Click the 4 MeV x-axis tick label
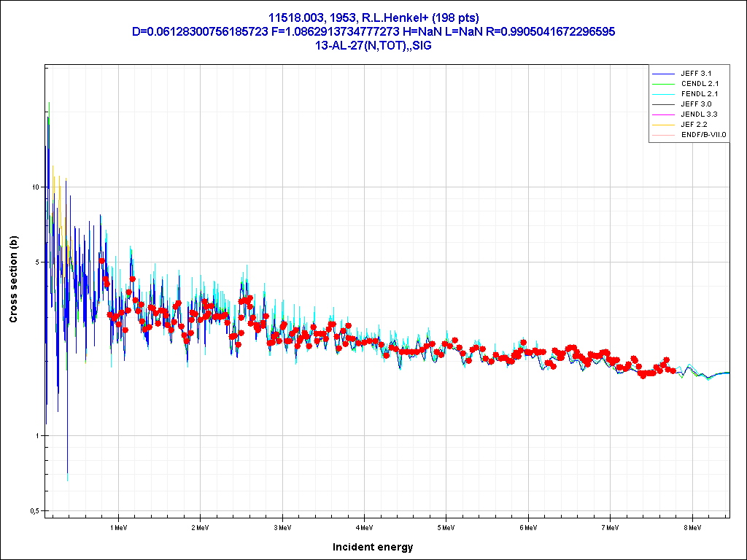The height and width of the screenshot is (560, 747). coord(365,526)
